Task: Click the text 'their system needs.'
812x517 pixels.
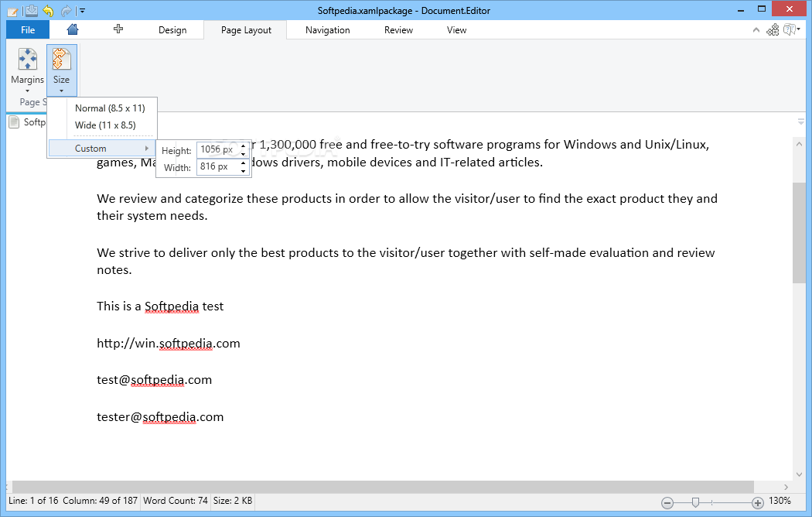Action: [152, 216]
